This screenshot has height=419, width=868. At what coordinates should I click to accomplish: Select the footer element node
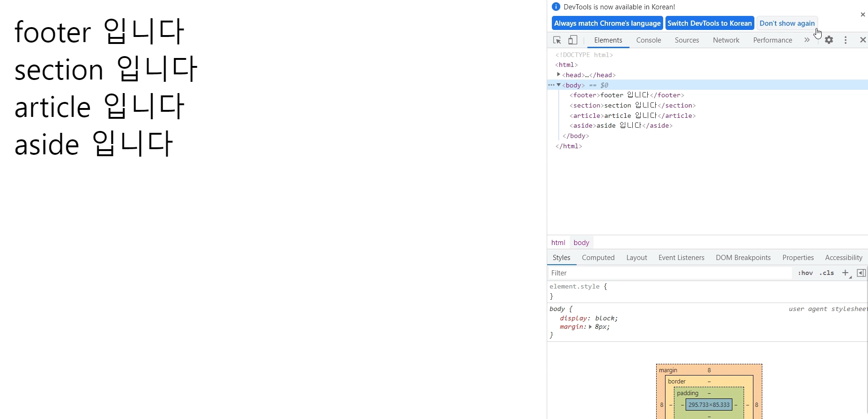[x=627, y=95]
